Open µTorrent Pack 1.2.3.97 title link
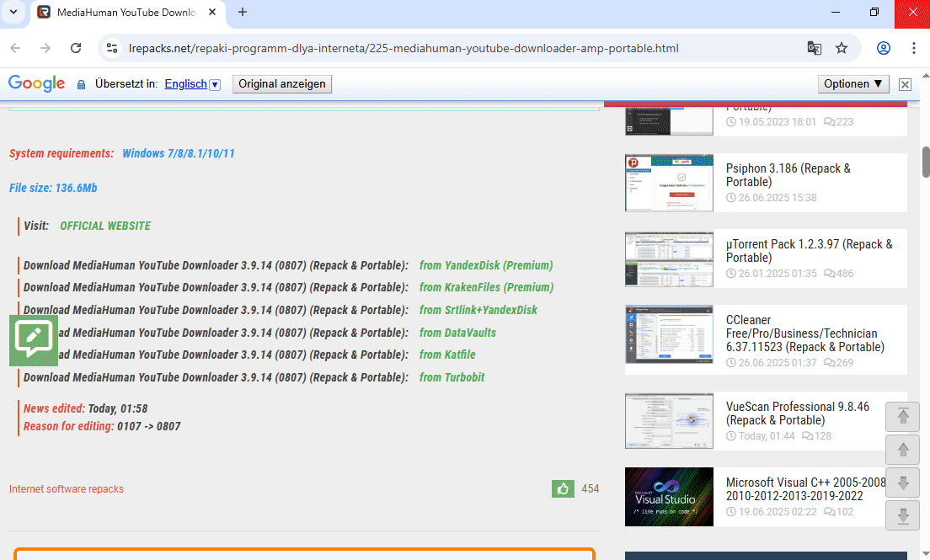The height and width of the screenshot is (560, 930). pos(809,251)
